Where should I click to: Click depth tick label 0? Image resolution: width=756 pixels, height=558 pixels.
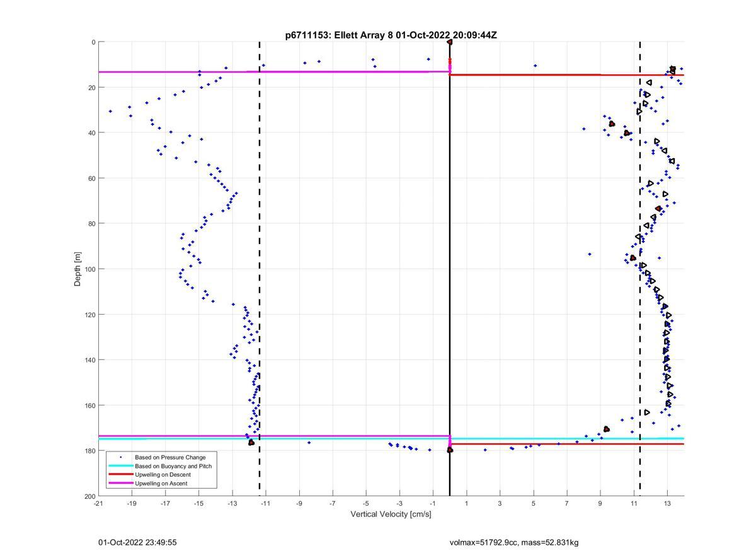(x=93, y=42)
